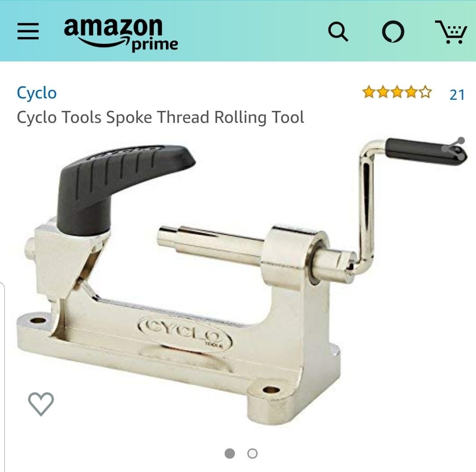Share this product via share icon
This screenshot has width=476, height=472.
coord(454,149)
